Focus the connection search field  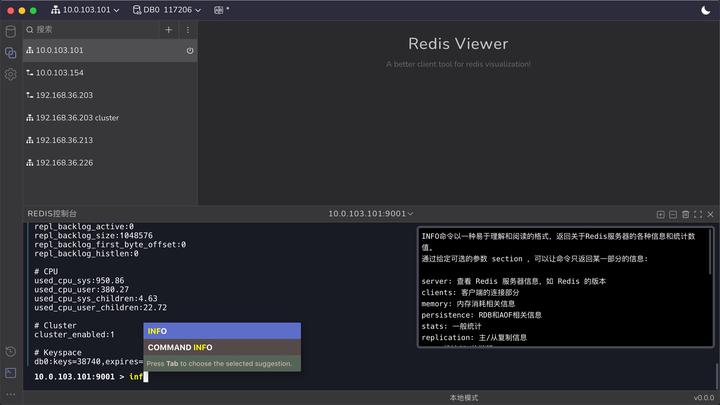pyautogui.click(x=90, y=30)
